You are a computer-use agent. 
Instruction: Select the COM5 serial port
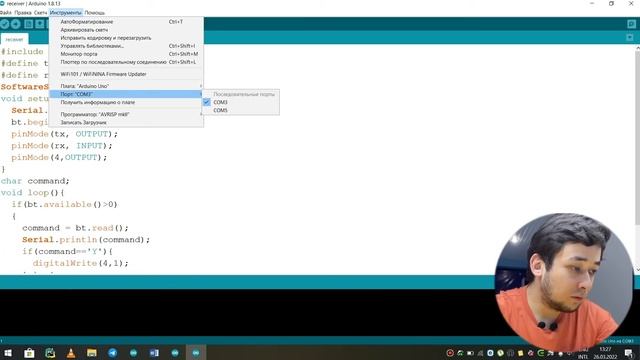click(x=240, y=111)
